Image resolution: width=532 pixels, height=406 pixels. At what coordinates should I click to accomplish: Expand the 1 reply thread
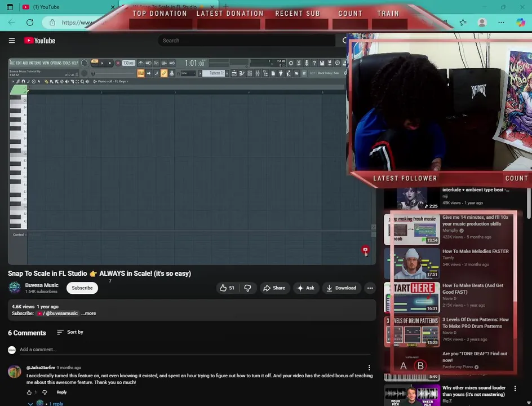pyautogui.click(x=46, y=403)
